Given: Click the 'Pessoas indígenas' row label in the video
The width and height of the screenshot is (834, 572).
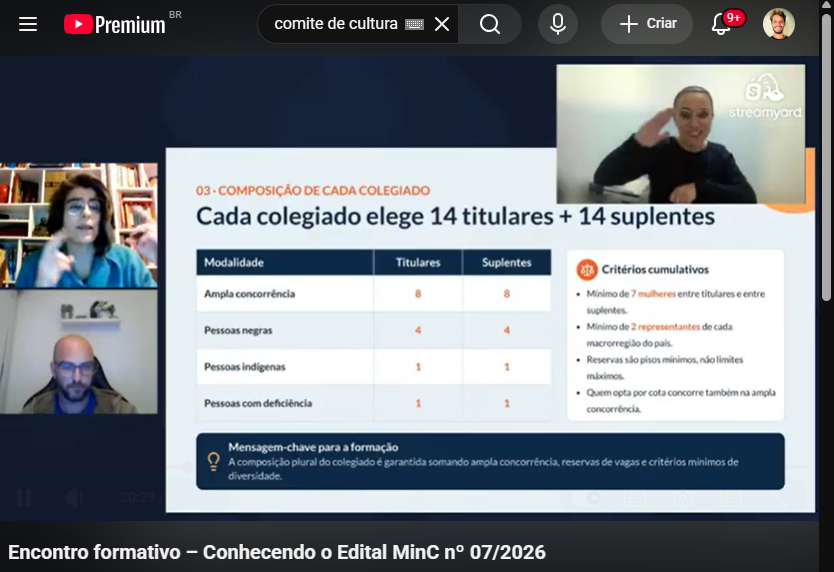Looking at the screenshot, I should pyautogui.click(x=245, y=367).
